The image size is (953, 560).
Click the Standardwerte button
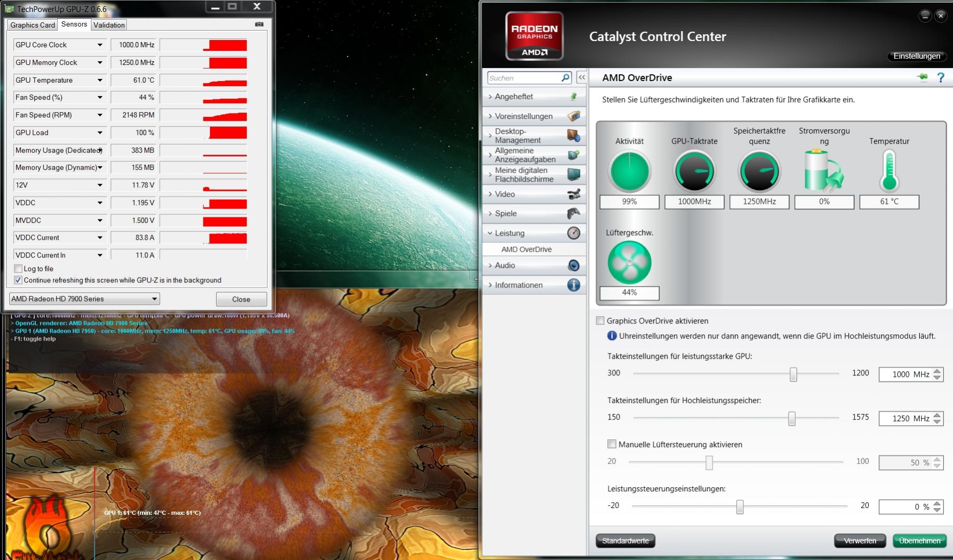pyautogui.click(x=625, y=541)
